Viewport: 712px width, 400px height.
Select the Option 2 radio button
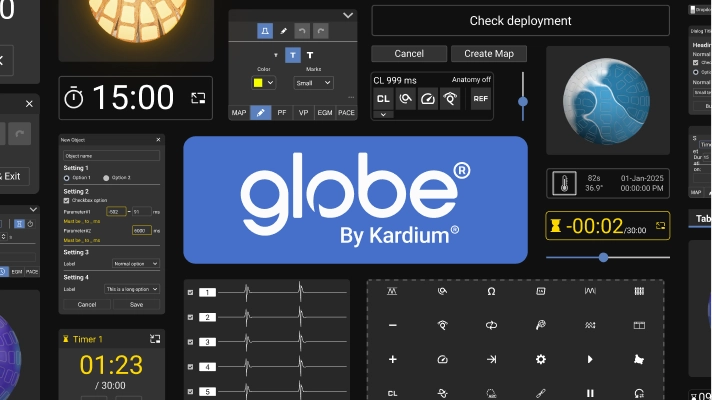[106, 178]
